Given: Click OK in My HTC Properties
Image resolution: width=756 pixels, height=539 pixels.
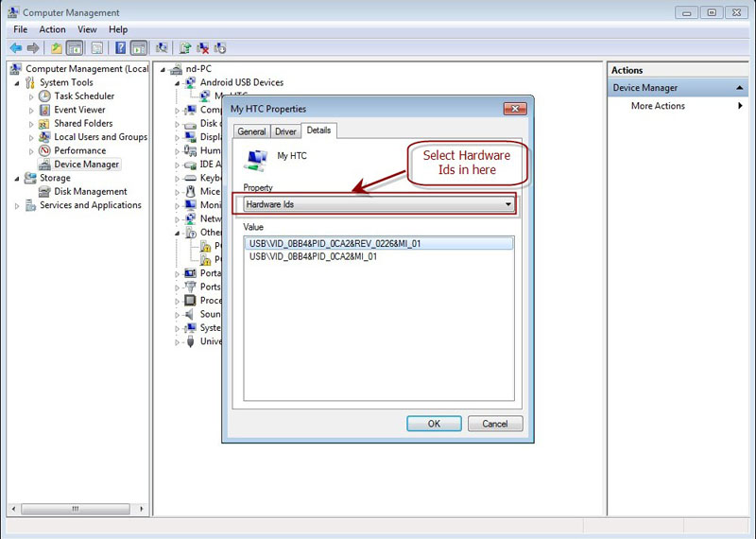Looking at the screenshot, I should (x=434, y=424).
